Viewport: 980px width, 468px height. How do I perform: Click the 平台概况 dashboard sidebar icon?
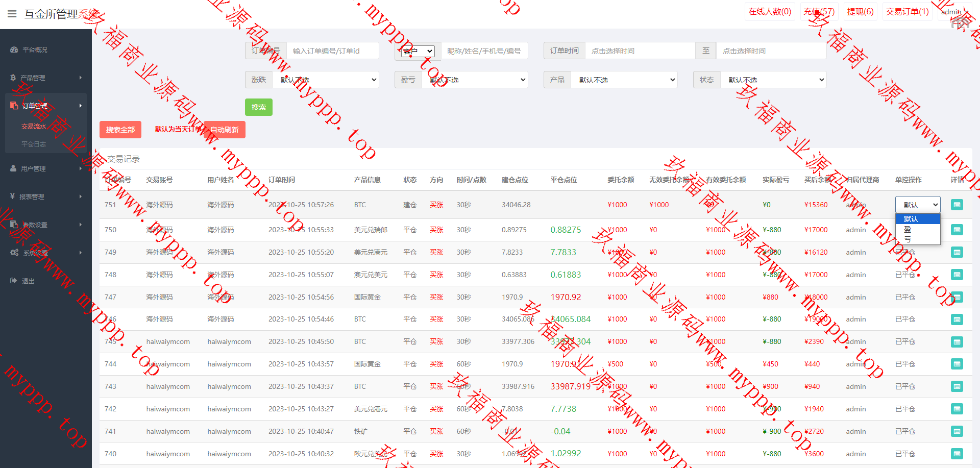click(x=14, y=50)
